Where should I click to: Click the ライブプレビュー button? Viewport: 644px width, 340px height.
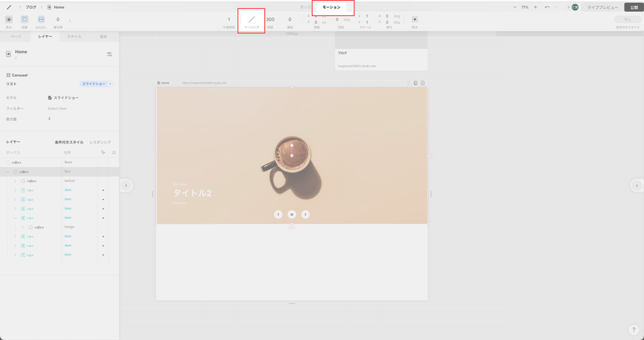pos(602,7)
